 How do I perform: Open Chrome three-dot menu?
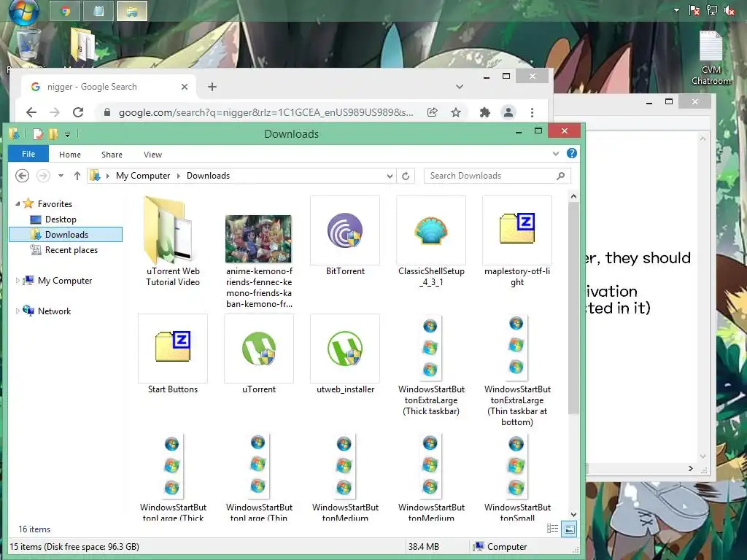532,112
